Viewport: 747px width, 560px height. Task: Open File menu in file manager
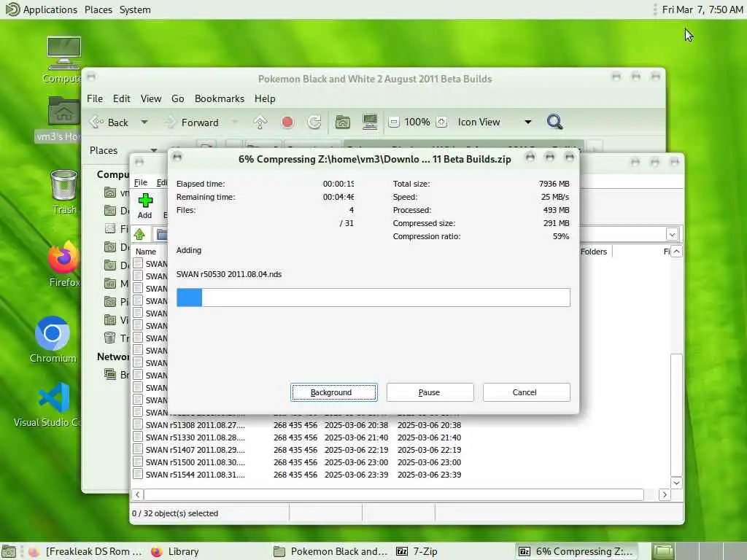tap(94, 98)
